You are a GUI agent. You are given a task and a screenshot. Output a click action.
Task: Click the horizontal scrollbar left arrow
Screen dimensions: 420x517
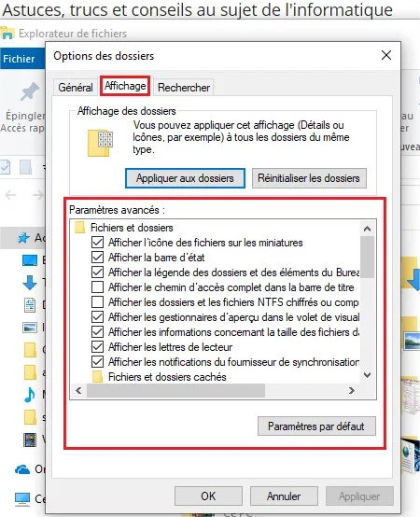click(78, 391)
